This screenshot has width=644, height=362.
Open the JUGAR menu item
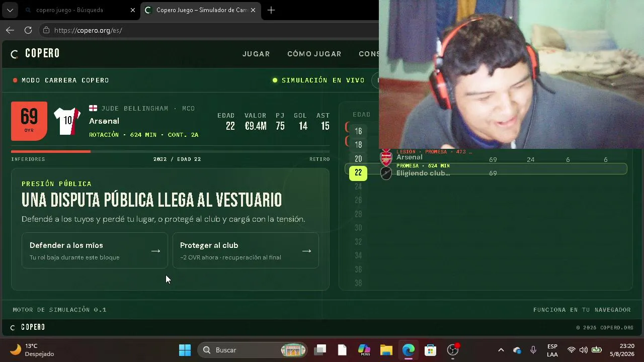pos(256,54)
